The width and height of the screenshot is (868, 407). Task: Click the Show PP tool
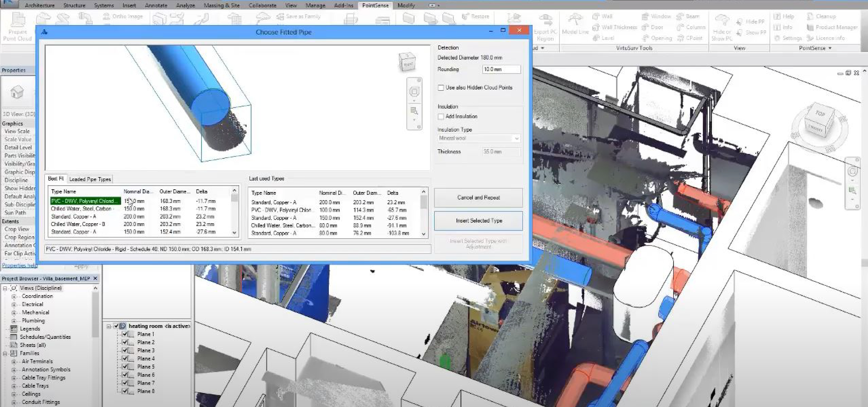point(751,33)
